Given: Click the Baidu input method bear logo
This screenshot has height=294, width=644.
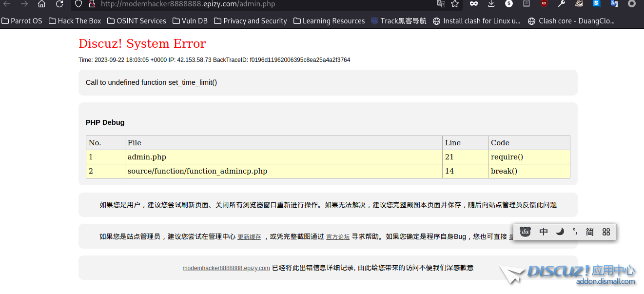Looking at the screenshot, I should click(x=525, y=232).
